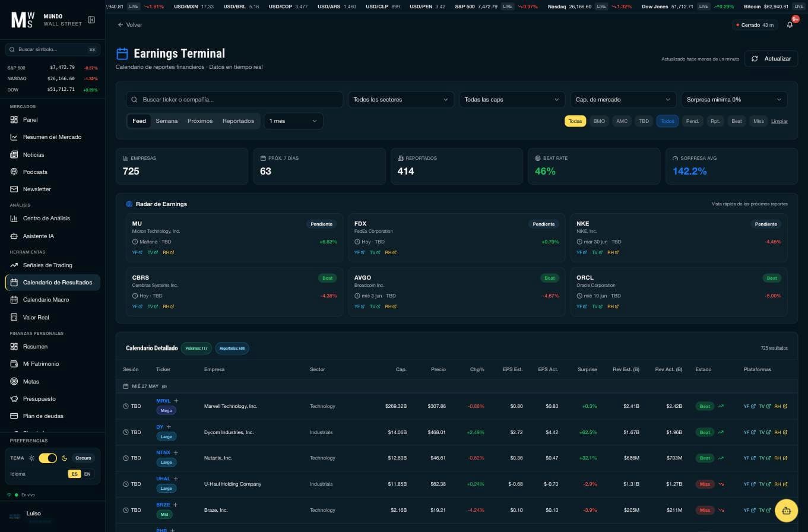Open the floating robot assistant button

click(x=787, y=511)
